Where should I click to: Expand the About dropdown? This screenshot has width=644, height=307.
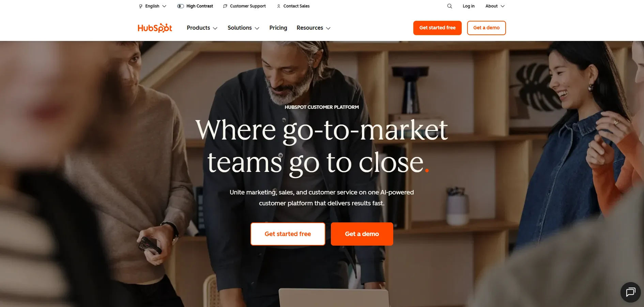coord(495,6)
